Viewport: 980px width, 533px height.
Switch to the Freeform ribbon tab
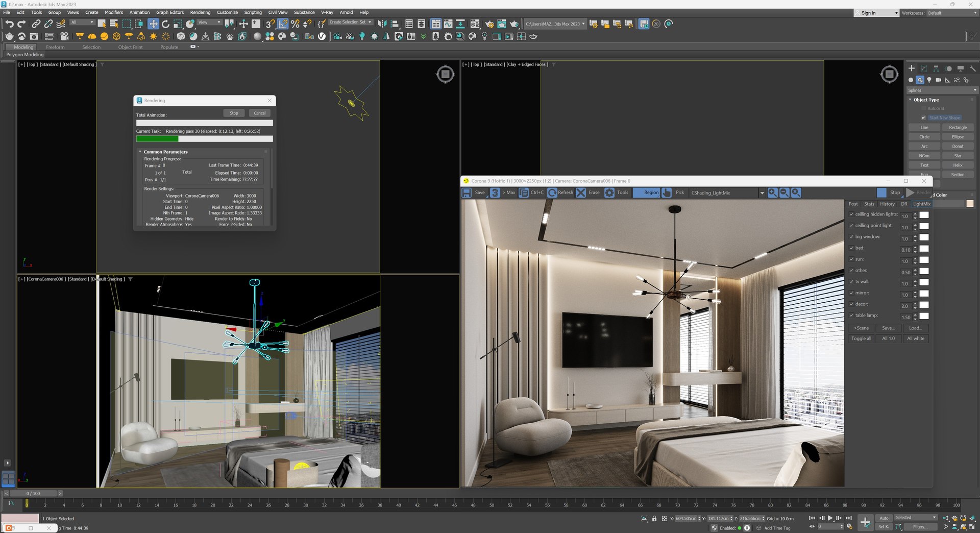pyautogui.click(x=55, y=47)
